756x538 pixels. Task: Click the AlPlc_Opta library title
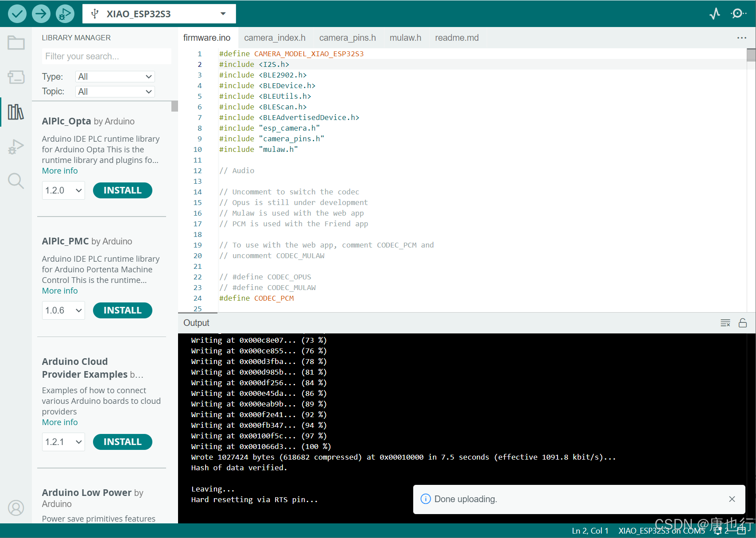[66, 121]
